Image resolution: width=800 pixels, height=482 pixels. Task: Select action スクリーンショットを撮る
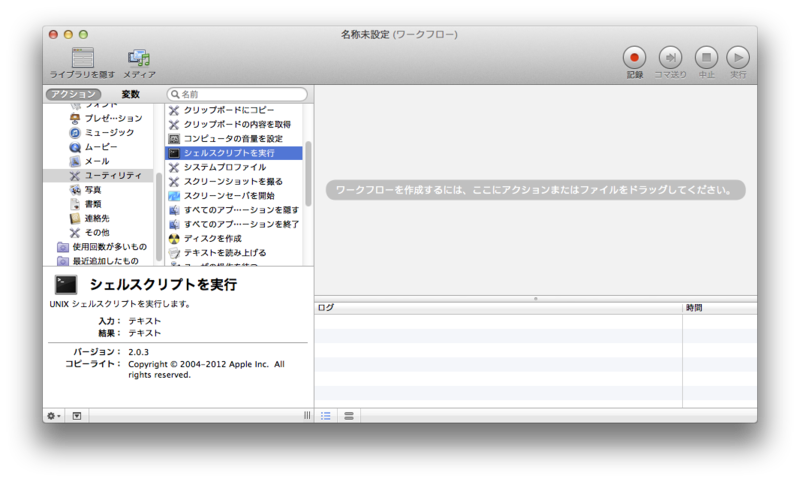point(234,182)
